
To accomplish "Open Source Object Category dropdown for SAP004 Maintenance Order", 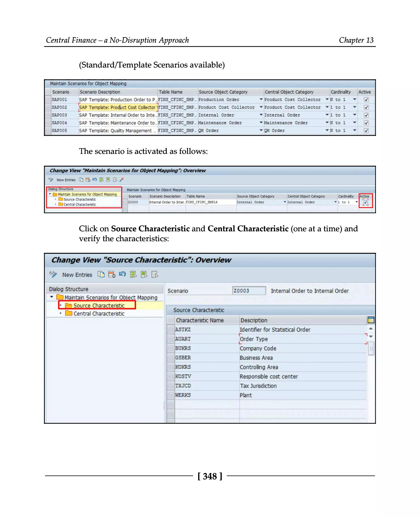I will (261, 122).
